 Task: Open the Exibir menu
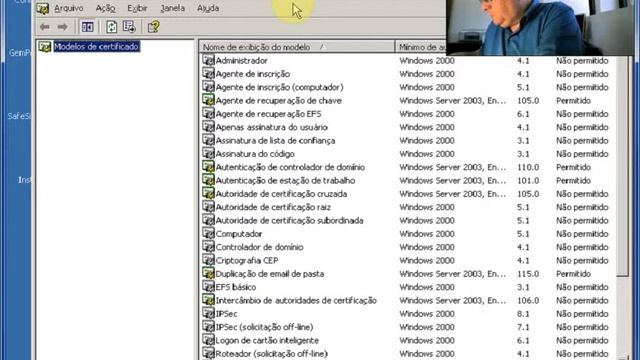pyautogui.click(x=137, y=8)
